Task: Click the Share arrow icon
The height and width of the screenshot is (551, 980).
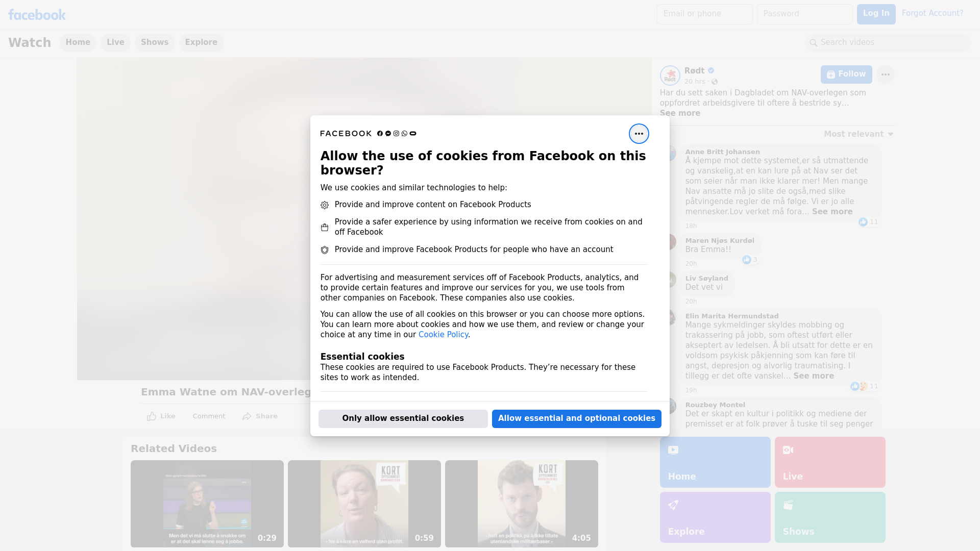Action: point(247,416)
